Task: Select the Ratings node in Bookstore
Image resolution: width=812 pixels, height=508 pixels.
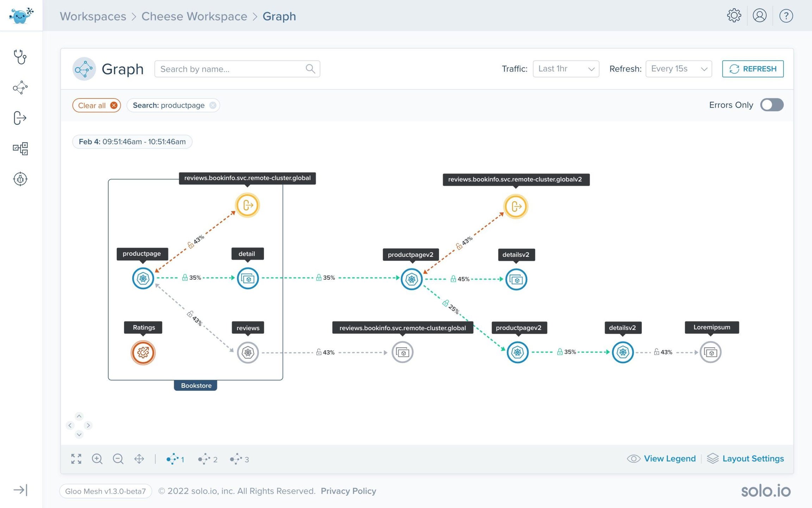Action: coord(143,352)
